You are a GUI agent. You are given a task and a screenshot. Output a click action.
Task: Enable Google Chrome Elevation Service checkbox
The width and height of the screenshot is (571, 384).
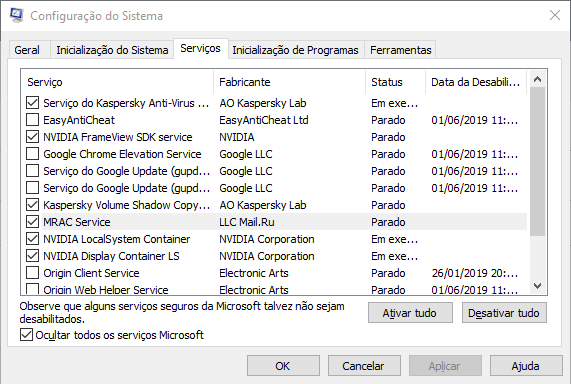click(32, 154)
